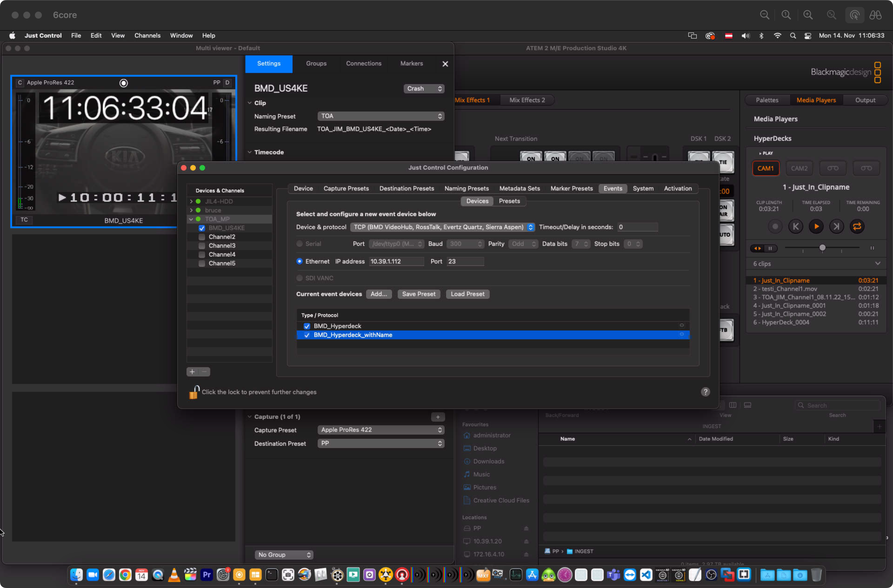The image size is (893, 588).
Task: Click the plus button under Devices & Channels
Action: tap(192, 372)
